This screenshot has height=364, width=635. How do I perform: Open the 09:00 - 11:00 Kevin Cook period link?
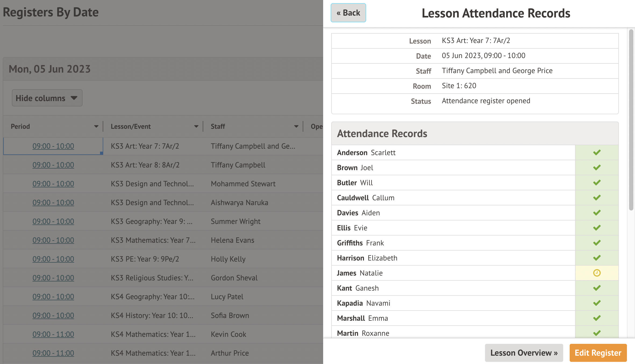click(x=53, y=334)
